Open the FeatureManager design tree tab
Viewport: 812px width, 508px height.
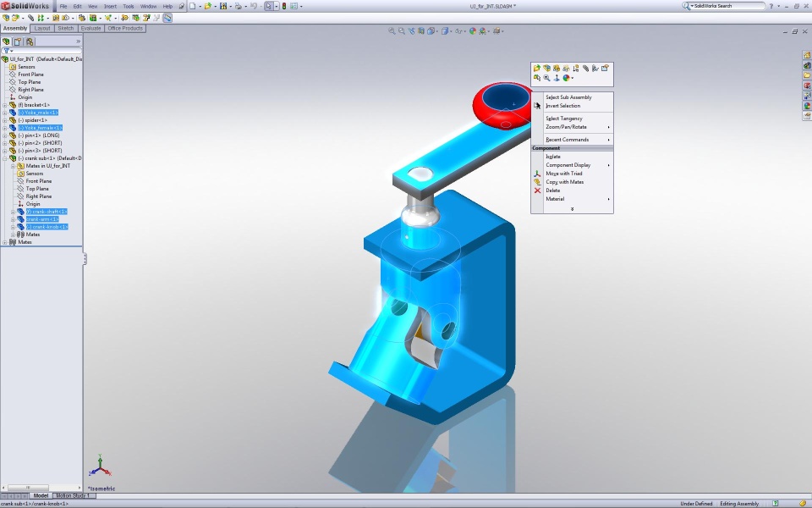6,41
